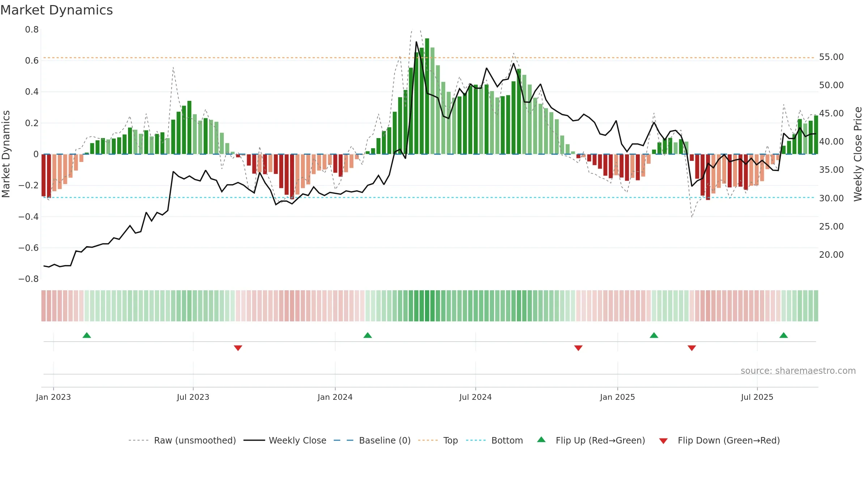
Task: Click the darkest green heat strip cell
Action: (x=427, y=306)
